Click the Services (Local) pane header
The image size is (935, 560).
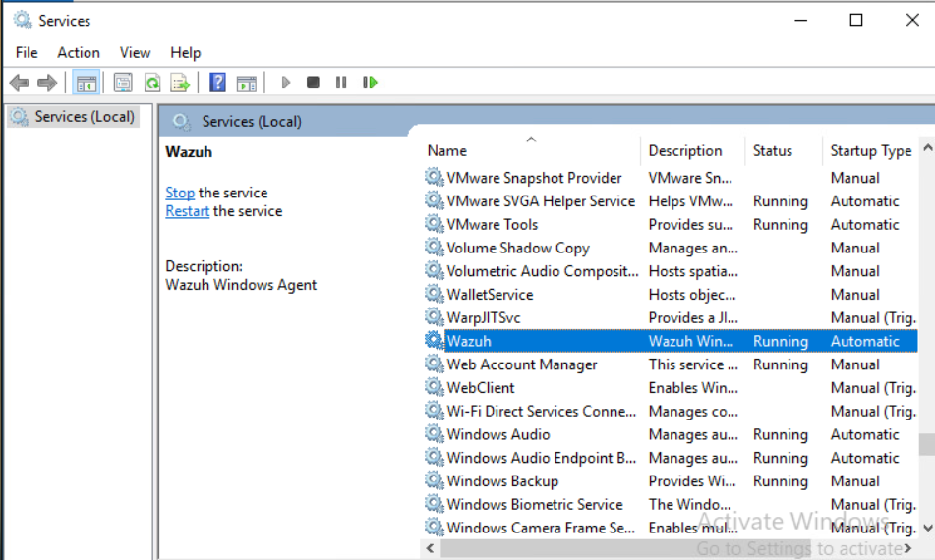251,122
